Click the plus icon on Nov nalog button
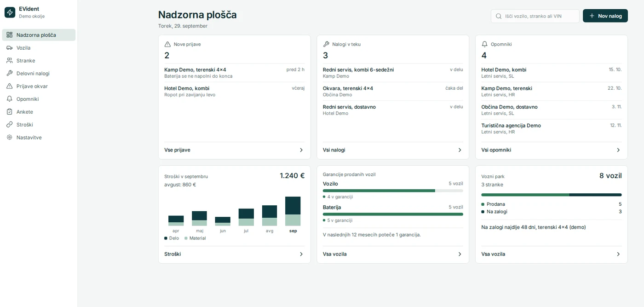This screenshot has height=307, width=644. (592, 16)
